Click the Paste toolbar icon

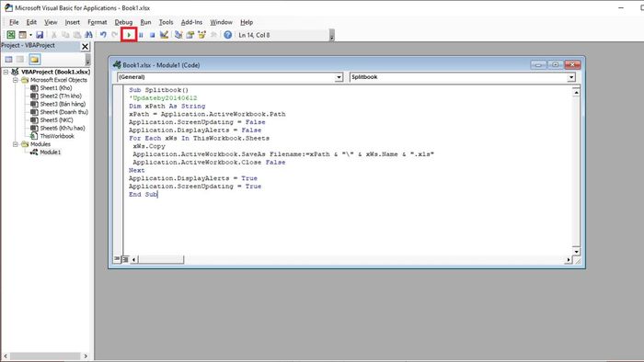pyautogui.click(x=76, y=35)
